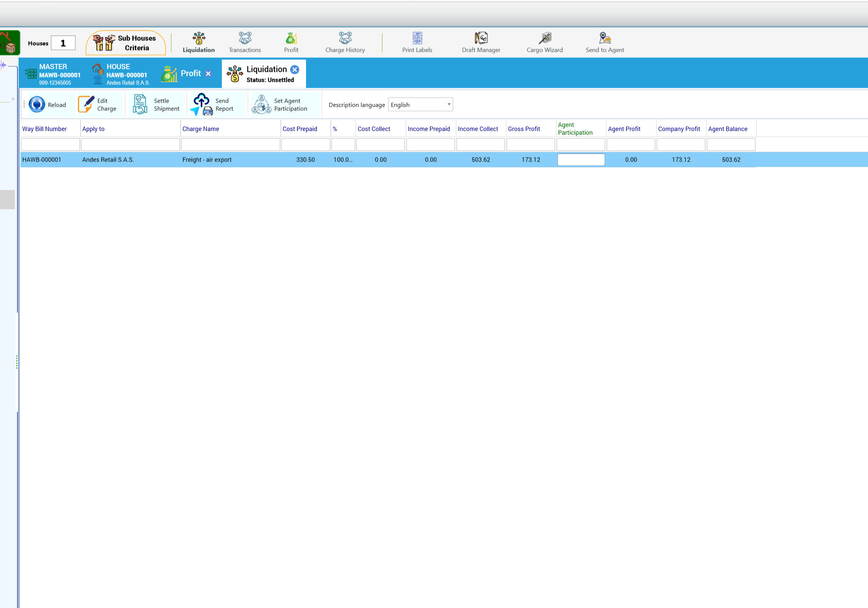868x608 pixels.
Task: Select the Liquidation tab
Action: (264, 74)
